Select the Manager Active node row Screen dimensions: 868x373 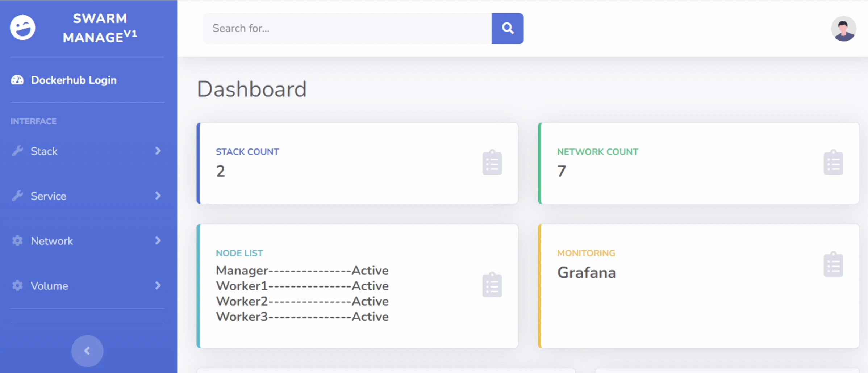coord(302,271)
